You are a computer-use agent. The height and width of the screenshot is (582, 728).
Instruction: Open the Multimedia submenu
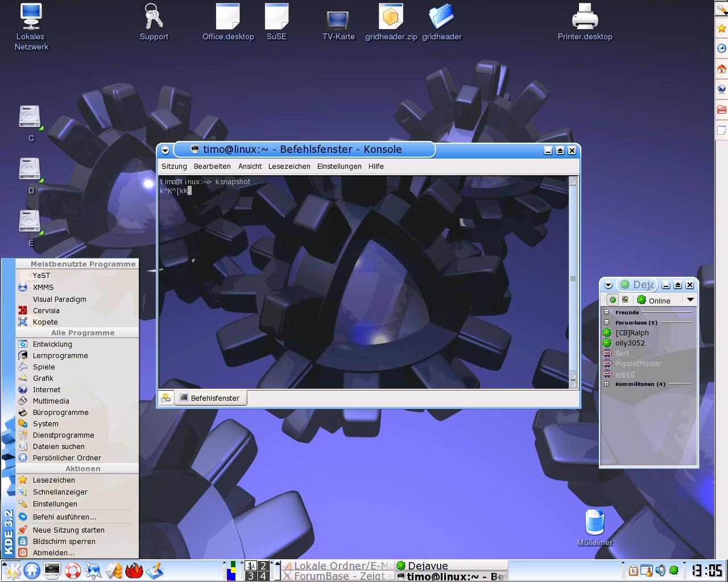point(77,401)
